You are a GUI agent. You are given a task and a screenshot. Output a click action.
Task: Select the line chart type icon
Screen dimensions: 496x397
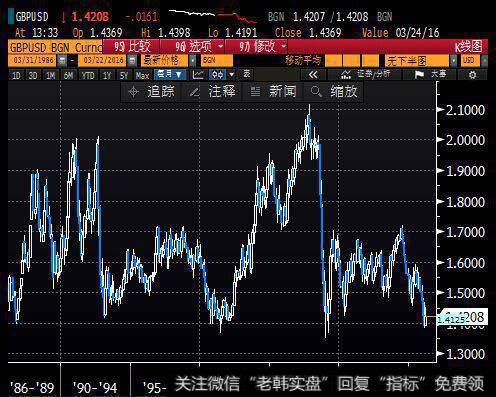(x=198, y=75)
